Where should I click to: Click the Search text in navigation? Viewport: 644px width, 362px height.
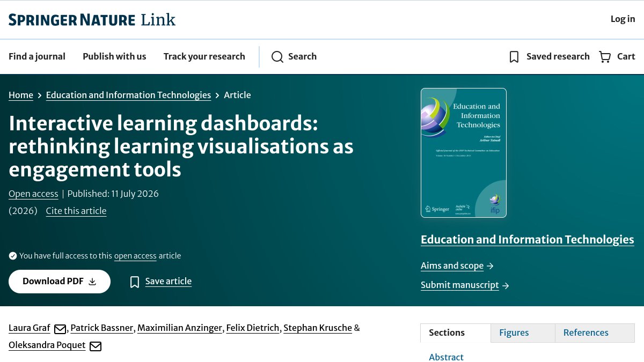coord(302,56)
